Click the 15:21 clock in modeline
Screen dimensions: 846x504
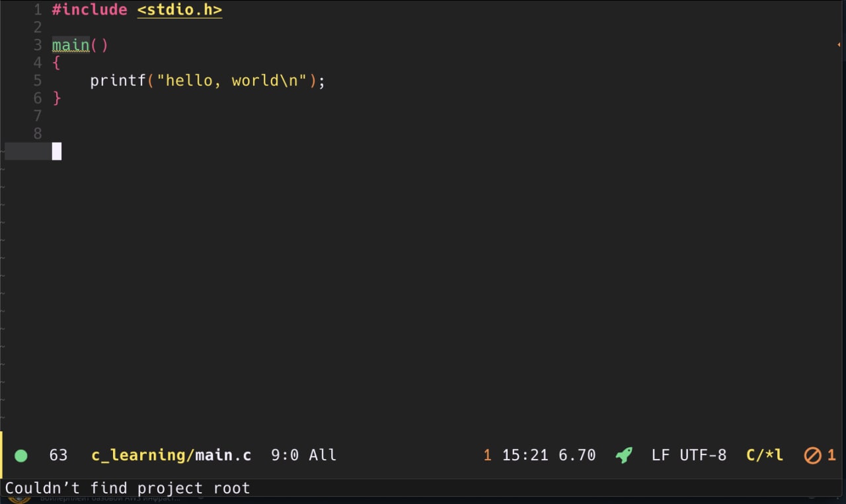[x=525, y=455]
